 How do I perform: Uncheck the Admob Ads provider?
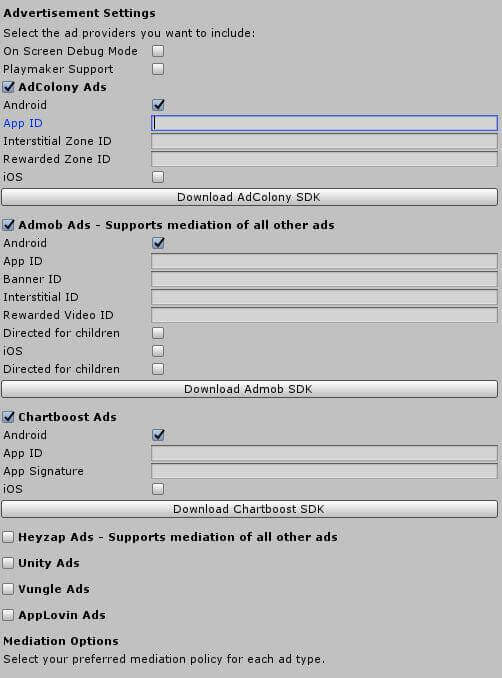[x=8, y=225]
